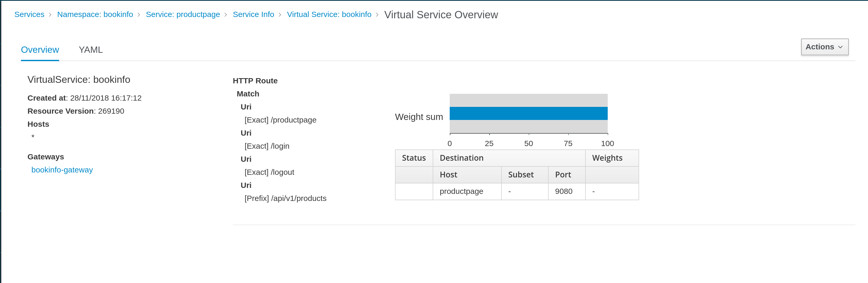The image size is (868, 283).
Task: Click the Status column header
Action: tap(414, 158)
